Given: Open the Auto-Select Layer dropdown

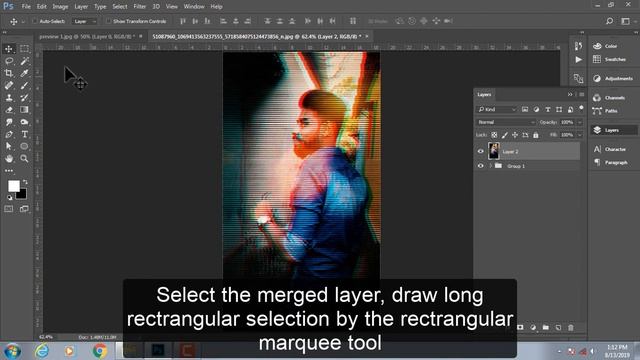Looking at the screenshot, I should 84,21.
